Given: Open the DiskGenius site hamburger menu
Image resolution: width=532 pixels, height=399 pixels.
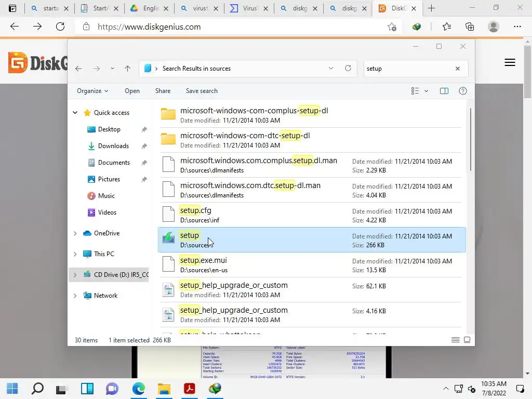Looking at the screenshot, I should [x=510, y=62].
